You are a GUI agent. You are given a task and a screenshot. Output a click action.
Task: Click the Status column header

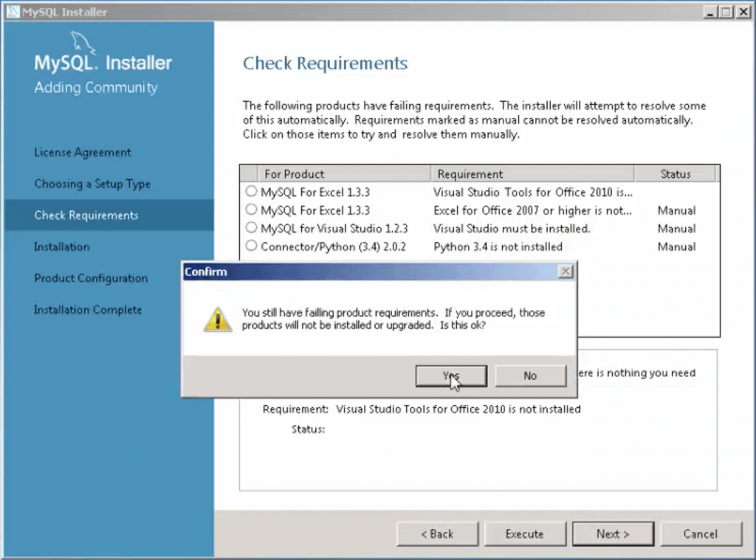click(x=676, y=173)
